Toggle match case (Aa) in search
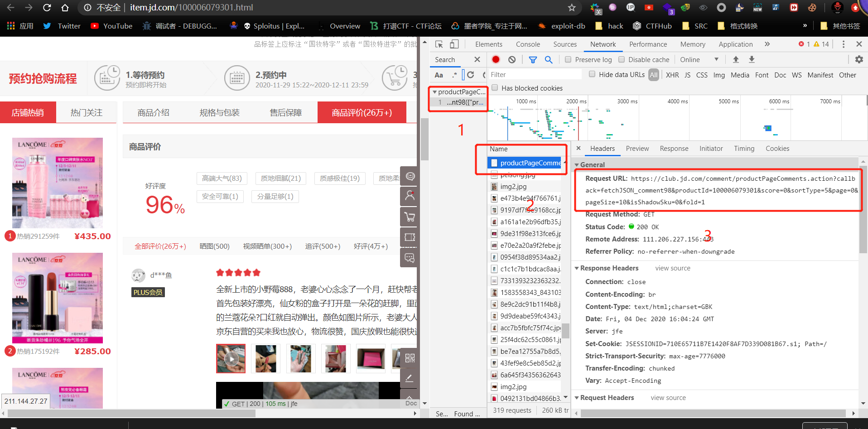Screen dimensions: 868x429 pyautogui.click(x=439, y=75)
